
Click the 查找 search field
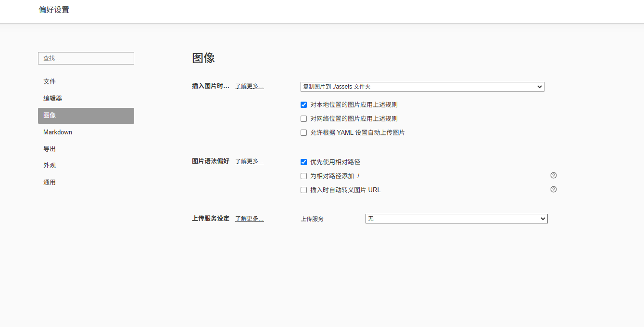click(x=86, y=58)
